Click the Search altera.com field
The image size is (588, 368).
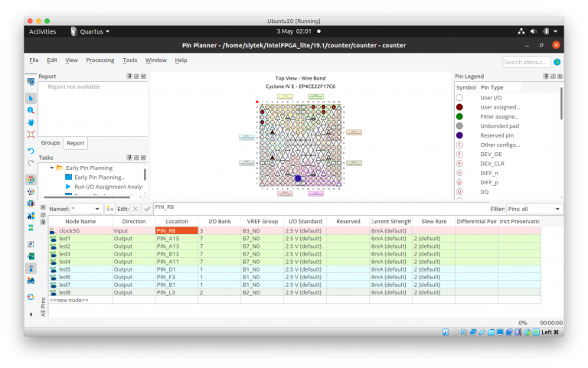525,61
